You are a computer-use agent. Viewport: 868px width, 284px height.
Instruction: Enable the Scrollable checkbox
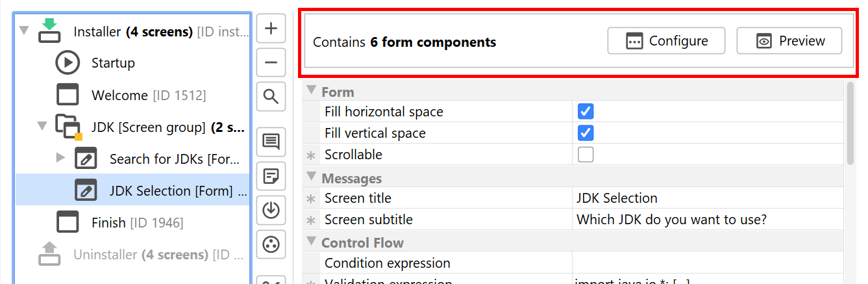(x=586, y=155)
